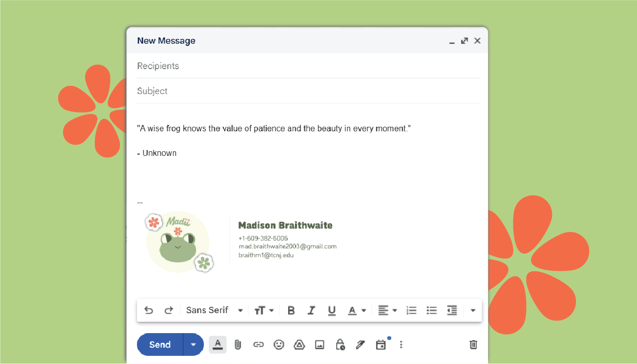Insert an emoji
Viewport: 637px width, 364px height.
(279, 344)
